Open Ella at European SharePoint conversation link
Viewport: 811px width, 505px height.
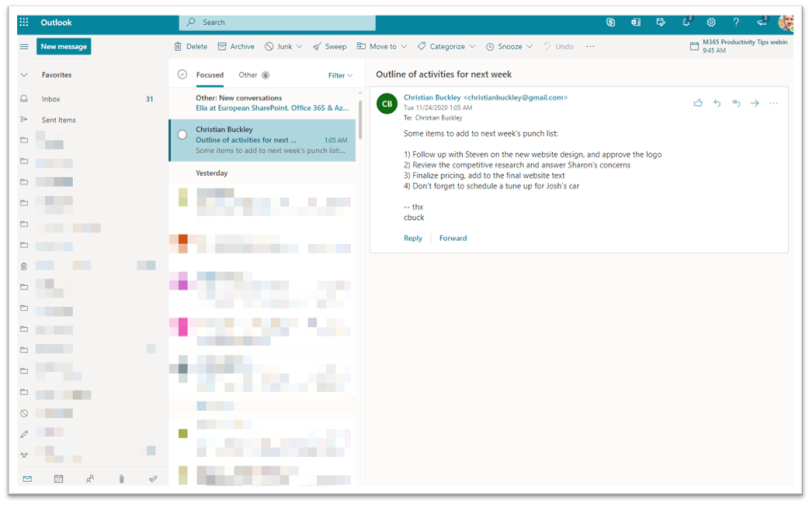272,108
